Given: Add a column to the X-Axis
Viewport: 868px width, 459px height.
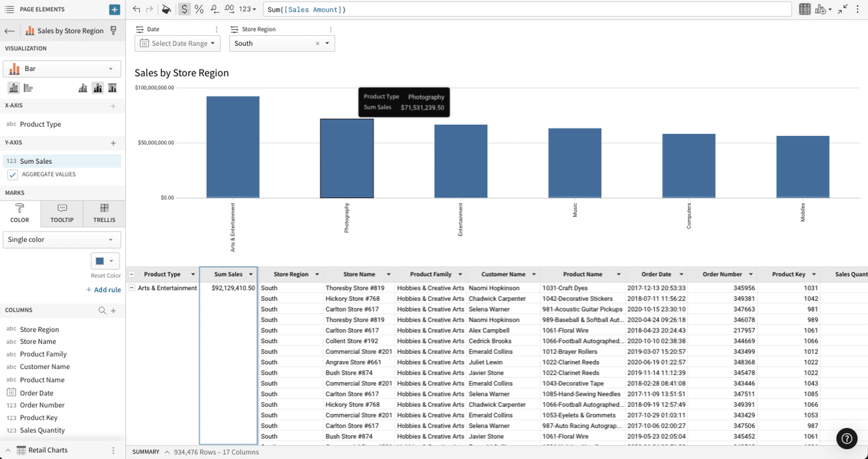Looking at the screenshot, I should 113,106.
